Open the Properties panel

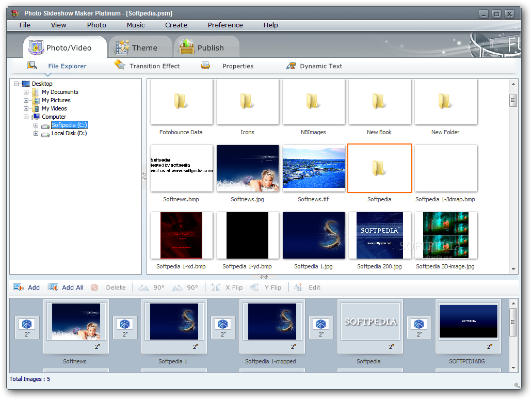tap(228, 66)
